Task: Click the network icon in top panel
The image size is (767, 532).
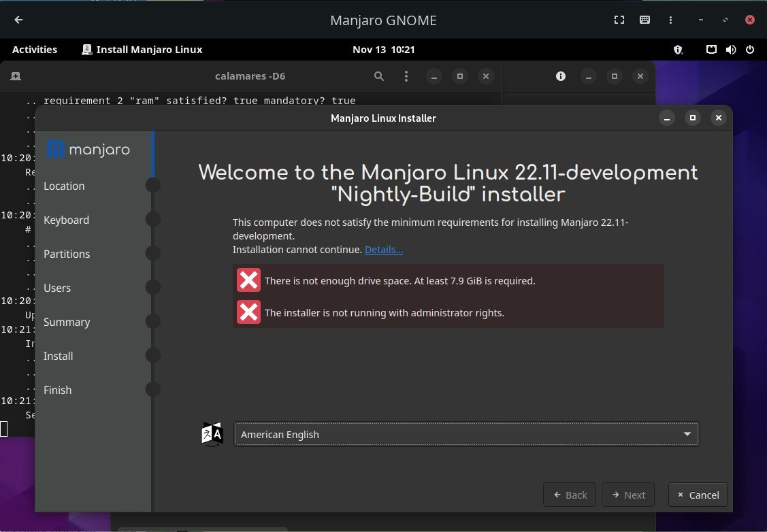Action: click(x=711, y=50)
